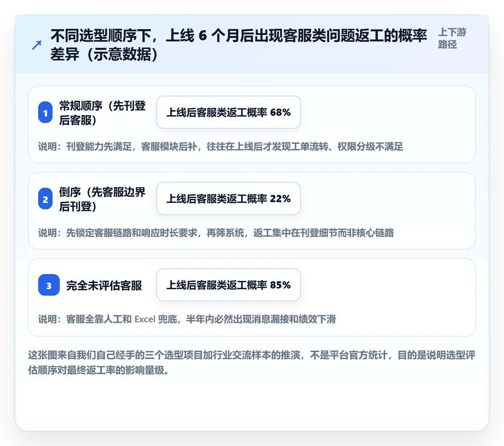Click the 上线后客服类返工概率 22% pill
Screen dimensions: 504x446
click(x=229, y=199)
